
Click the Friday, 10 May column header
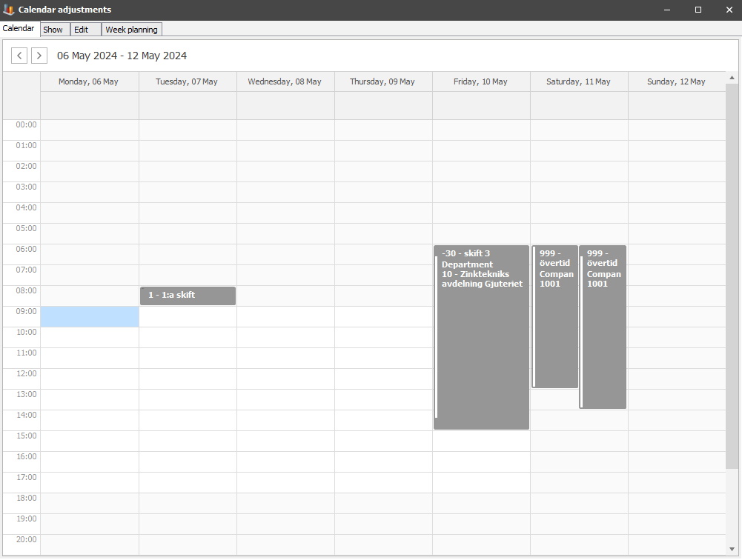(481, 81)
